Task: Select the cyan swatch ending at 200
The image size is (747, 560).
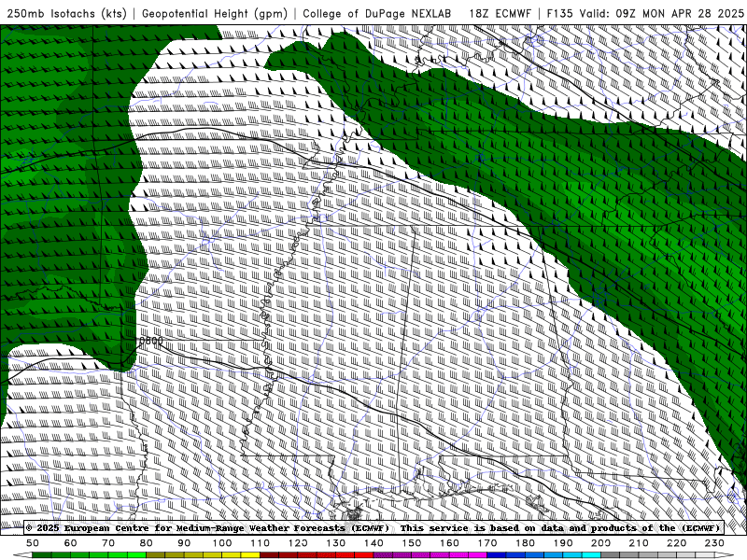Action: click(592, 555)
